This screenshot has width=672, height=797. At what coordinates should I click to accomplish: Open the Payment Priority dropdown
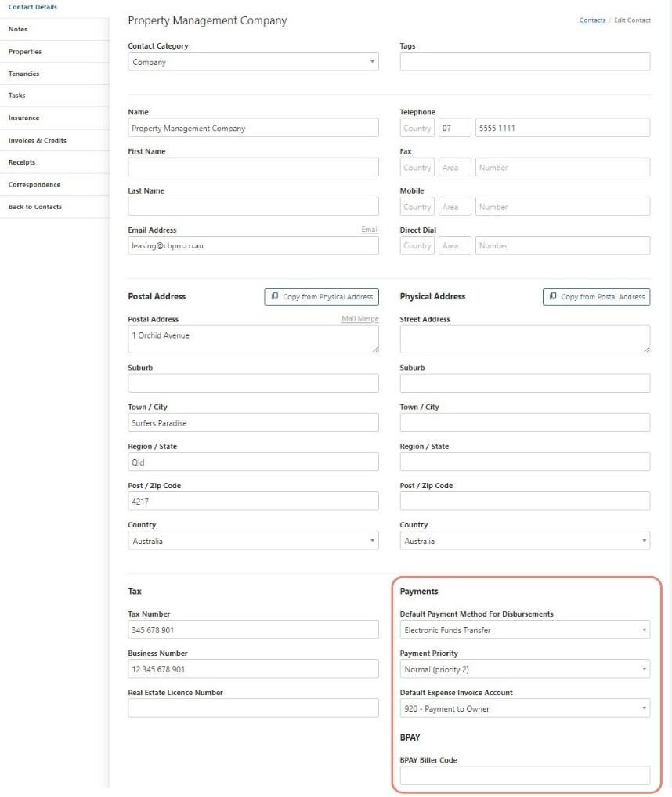525,669
